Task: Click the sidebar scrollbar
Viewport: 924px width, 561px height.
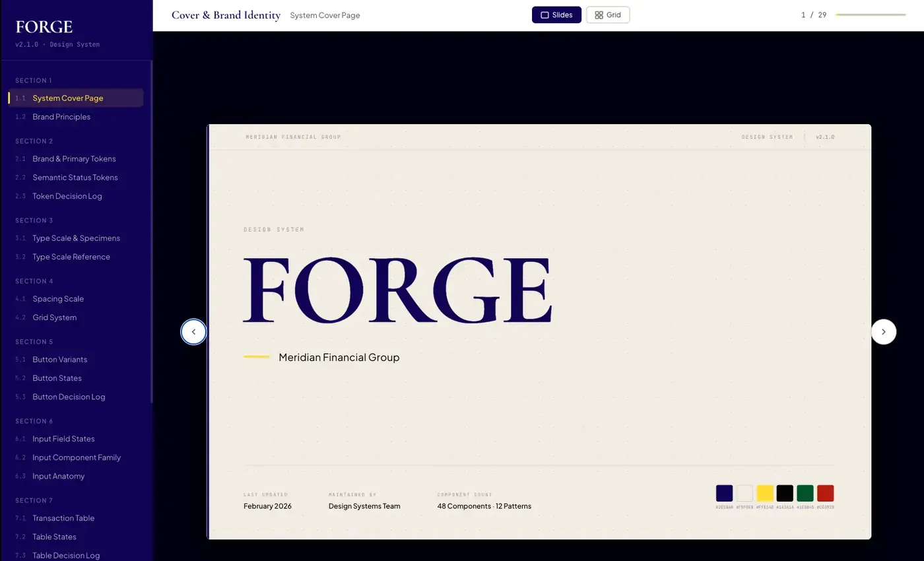Action: tap(151, 231)
